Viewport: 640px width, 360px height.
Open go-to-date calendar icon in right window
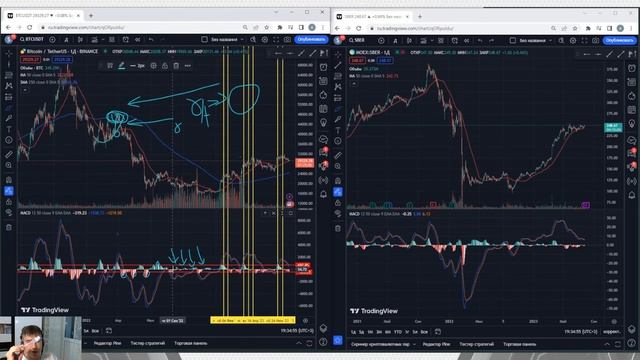coord(438,331)
